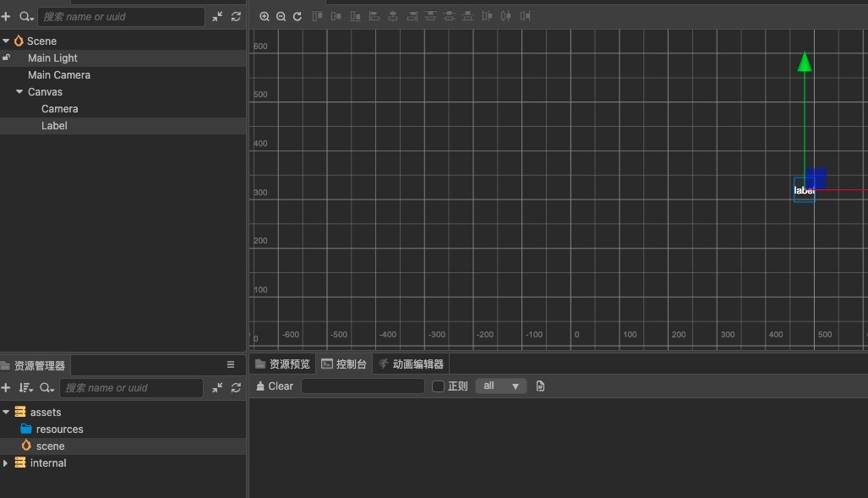The image size is (868, 498).
Task: Align selected nodes to right edge
Action: coord(412,16)
